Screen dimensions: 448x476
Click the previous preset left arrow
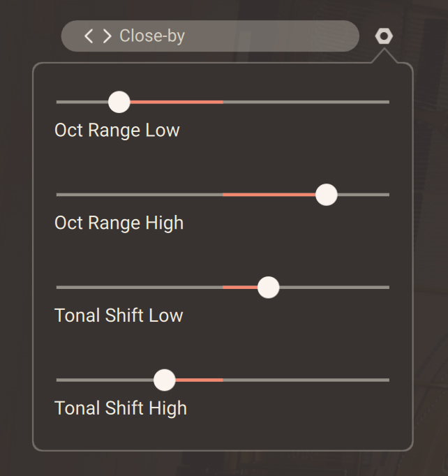point(88,36)
